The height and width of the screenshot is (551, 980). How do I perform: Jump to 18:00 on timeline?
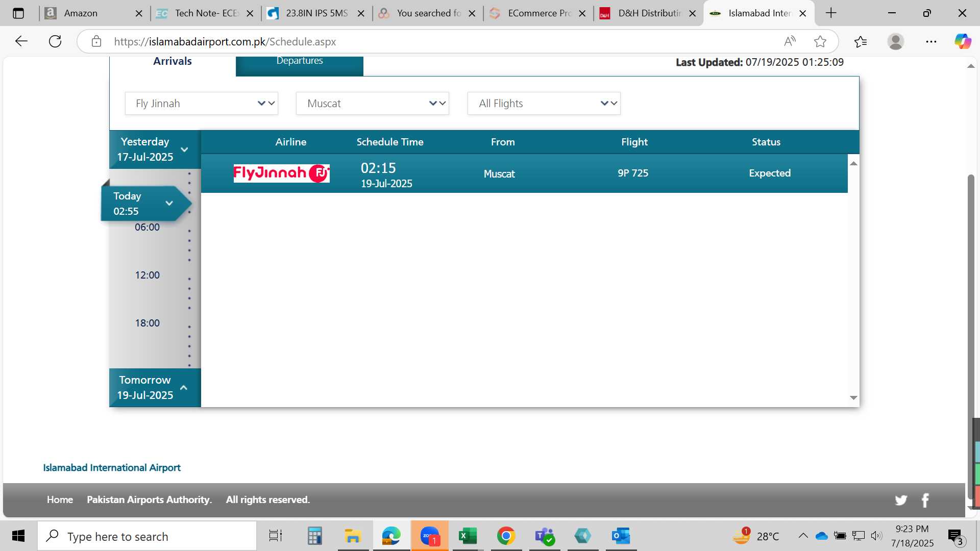tap(147, 323)
